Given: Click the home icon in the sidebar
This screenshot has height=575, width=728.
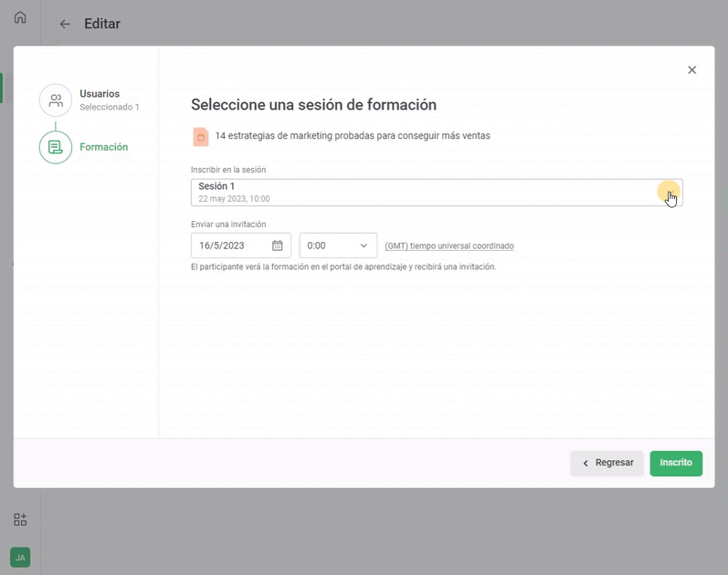Looking at the screenshot, I should point(20,17).
